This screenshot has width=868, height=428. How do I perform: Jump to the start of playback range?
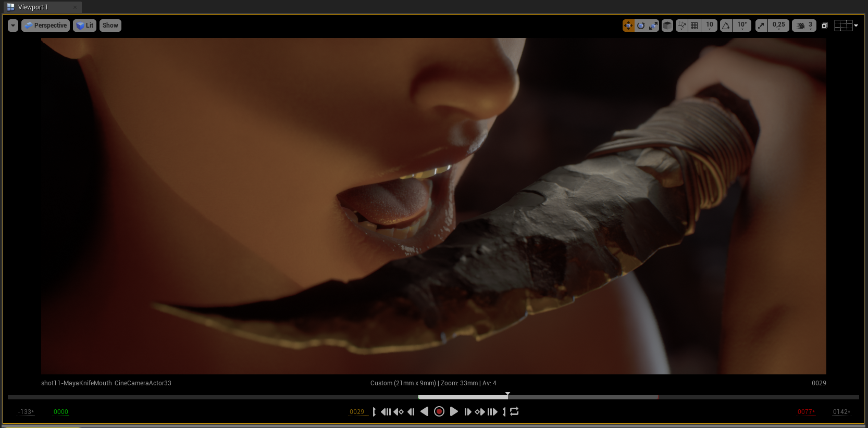pos(386,412)
